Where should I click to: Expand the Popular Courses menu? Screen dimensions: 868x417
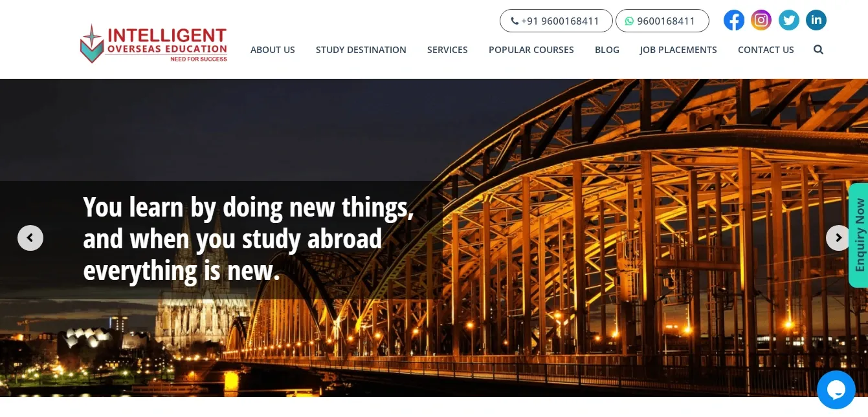coord(531,50)
